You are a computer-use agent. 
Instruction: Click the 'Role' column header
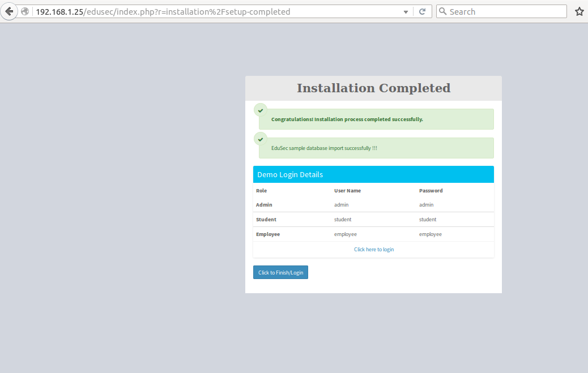[x=261, y=191]
